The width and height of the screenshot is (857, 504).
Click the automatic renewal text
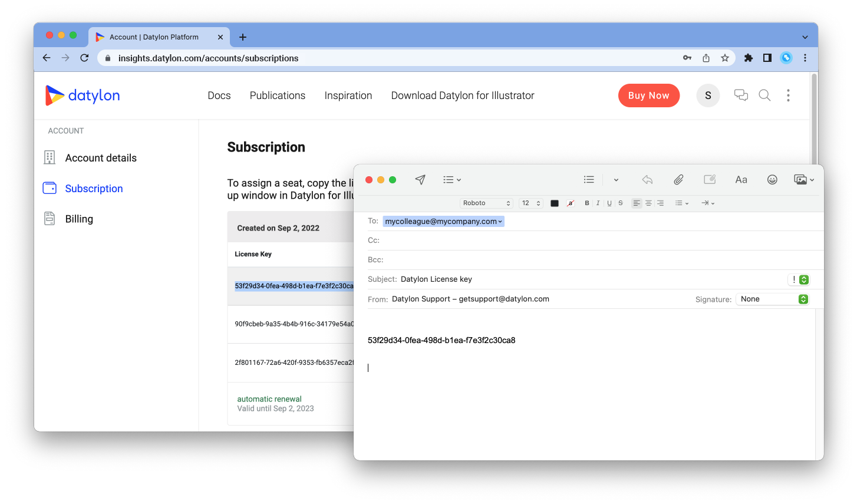point(269,399)
